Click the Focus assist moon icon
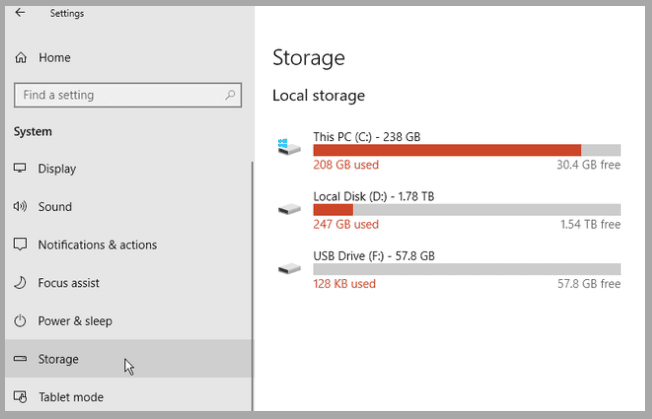The image size is (652, 419). pyautogui.click(x=20, y=283)
